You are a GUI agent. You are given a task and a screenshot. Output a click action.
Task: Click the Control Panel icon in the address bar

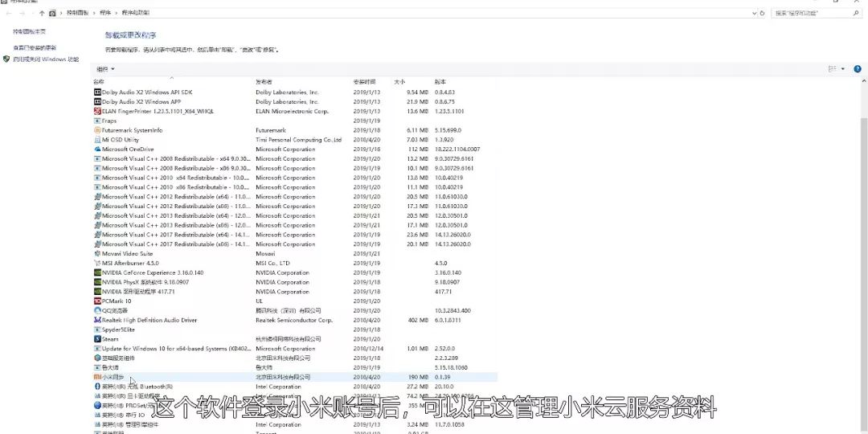(52, 13)
